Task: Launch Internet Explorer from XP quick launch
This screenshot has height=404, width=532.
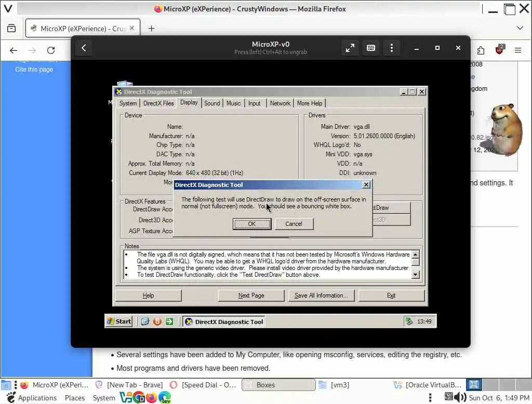Action: pyautogui.click(x=145, y=321)
